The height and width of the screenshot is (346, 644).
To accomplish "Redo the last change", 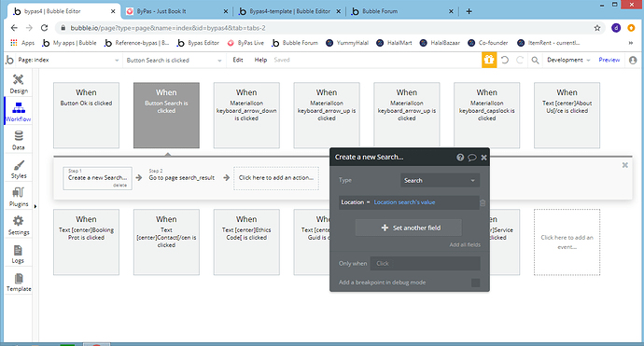I will [x=520, y=60].
